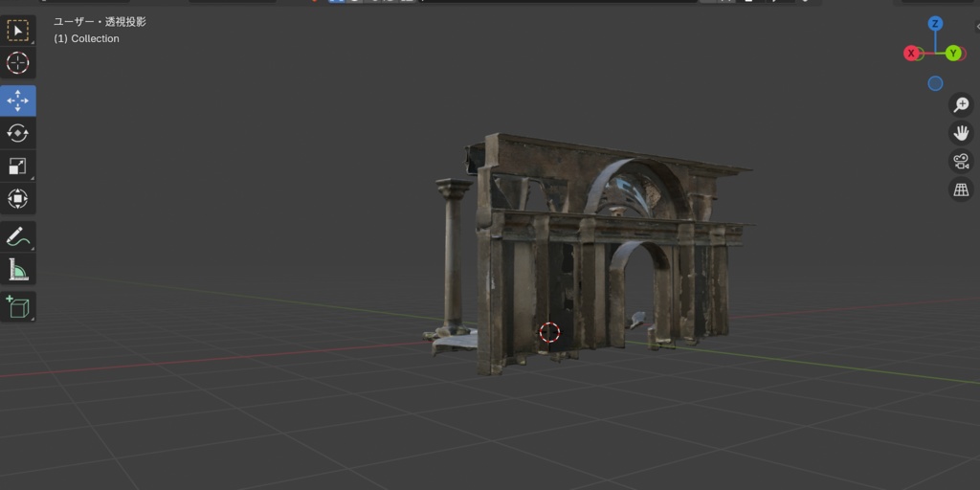Click the Zoom view magnifier button
The image size is (980, 490).
[x=961, y=105]
